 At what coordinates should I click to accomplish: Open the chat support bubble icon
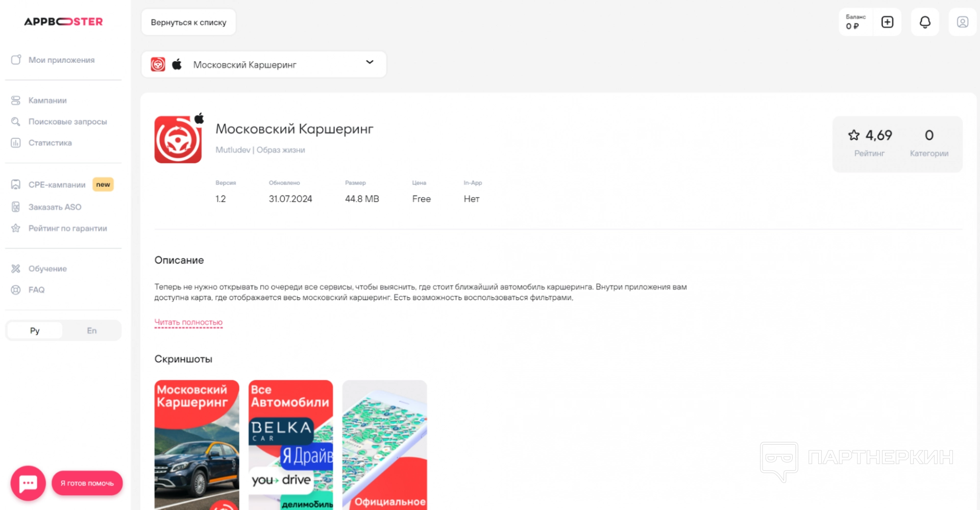point(28,483)
